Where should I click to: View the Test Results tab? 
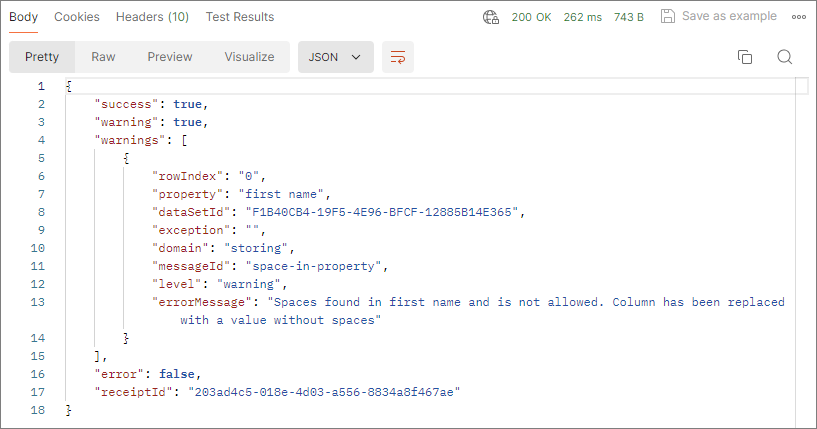click(240, 17)
